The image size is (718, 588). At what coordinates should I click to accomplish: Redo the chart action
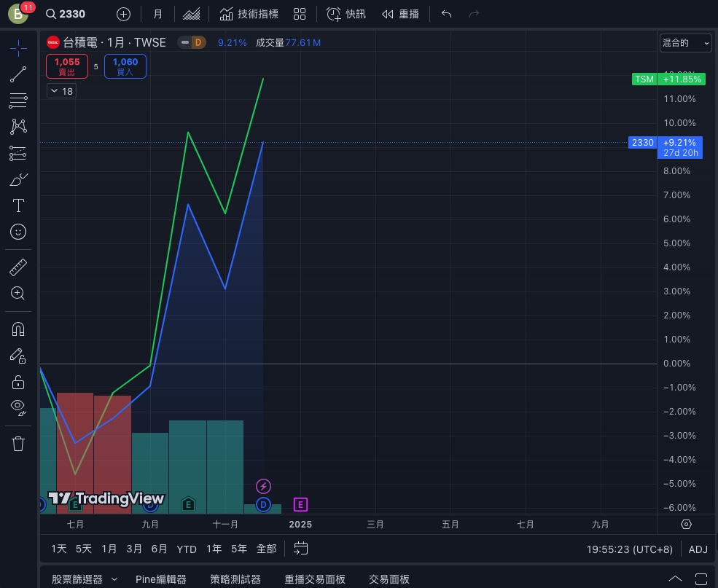(474, 14)
